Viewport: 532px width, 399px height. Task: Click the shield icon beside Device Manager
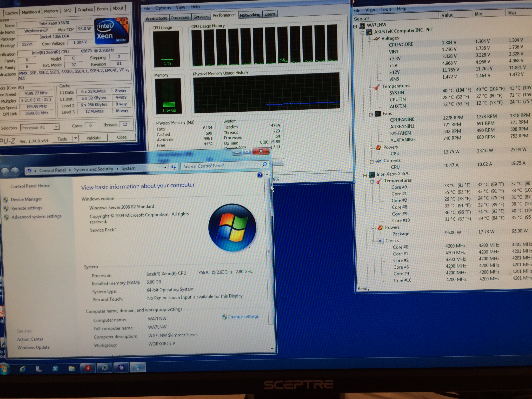click(x=6, y=200)
